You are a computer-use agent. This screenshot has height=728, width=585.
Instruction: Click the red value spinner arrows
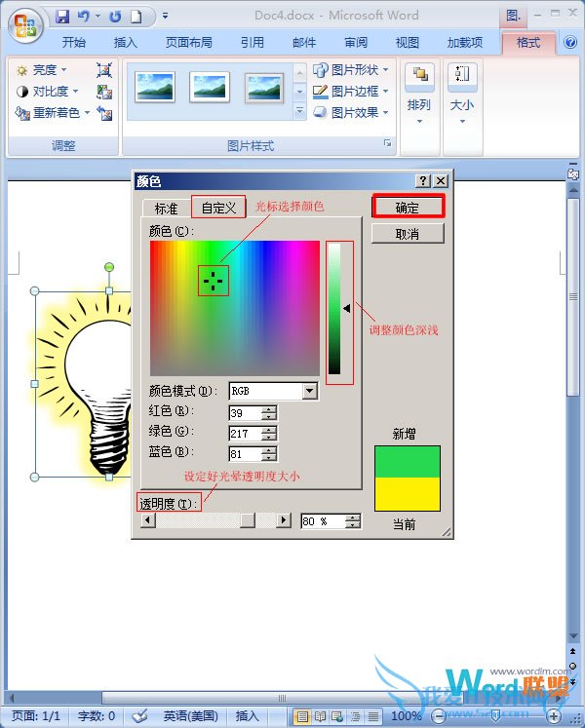click(269, 413)
